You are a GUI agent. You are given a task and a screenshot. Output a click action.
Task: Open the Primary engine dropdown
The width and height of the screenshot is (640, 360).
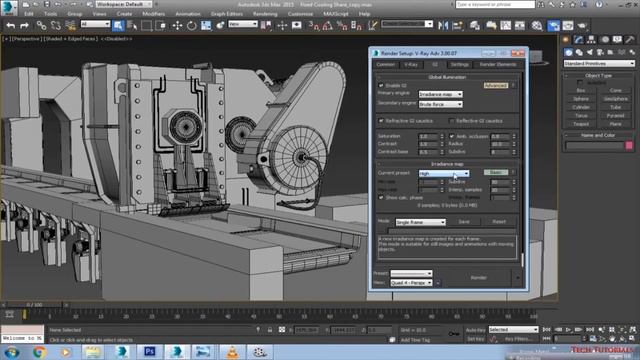click(440, 94)
